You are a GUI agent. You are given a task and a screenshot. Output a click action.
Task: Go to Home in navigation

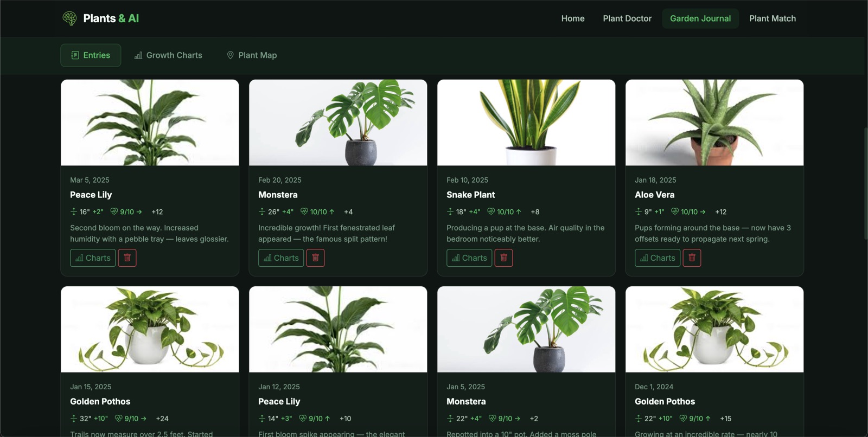(x=573, y=18)
